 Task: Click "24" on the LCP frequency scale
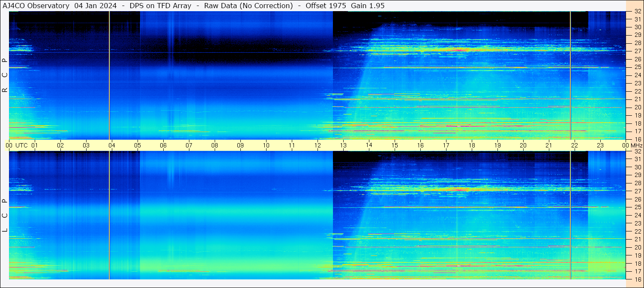click(638, 215)
